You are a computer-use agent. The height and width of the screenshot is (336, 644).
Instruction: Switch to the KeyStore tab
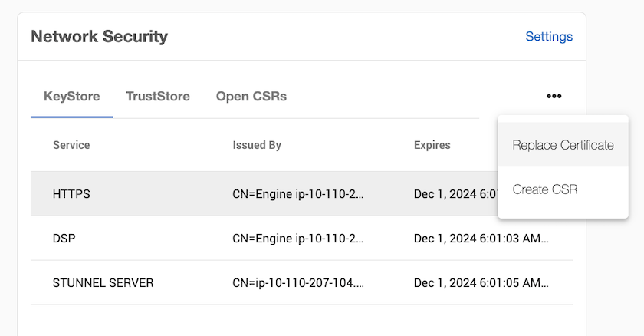[x=71, y=97]
